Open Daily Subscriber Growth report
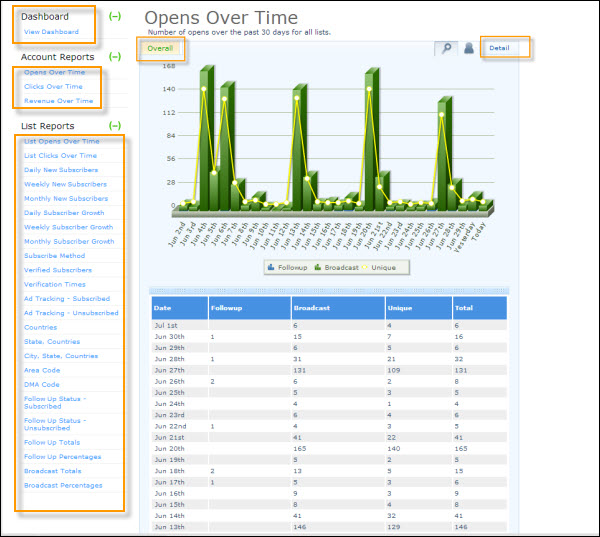The height and width of the screenshot is (537, 600). 64,213
